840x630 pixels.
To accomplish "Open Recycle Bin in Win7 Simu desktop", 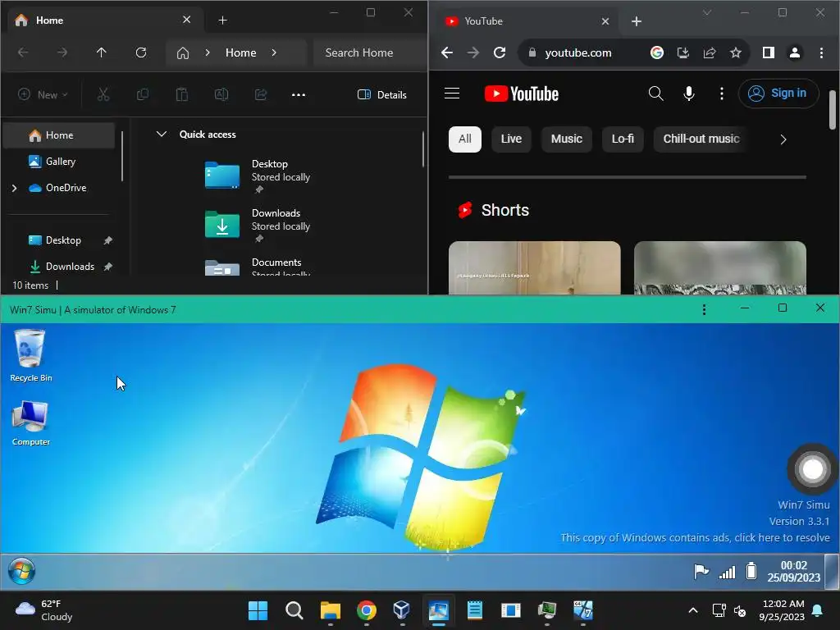I will [x=30, y=355].
